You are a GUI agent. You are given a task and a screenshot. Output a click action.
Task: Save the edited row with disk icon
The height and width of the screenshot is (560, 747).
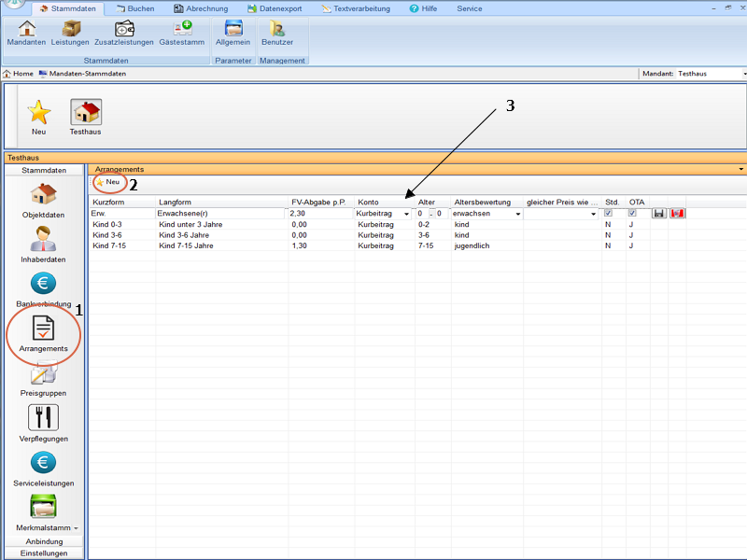(658, 214)
